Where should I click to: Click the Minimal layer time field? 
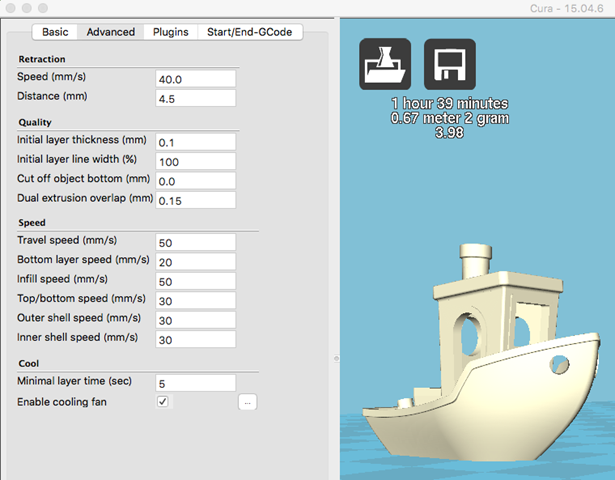tap(195, 383)
